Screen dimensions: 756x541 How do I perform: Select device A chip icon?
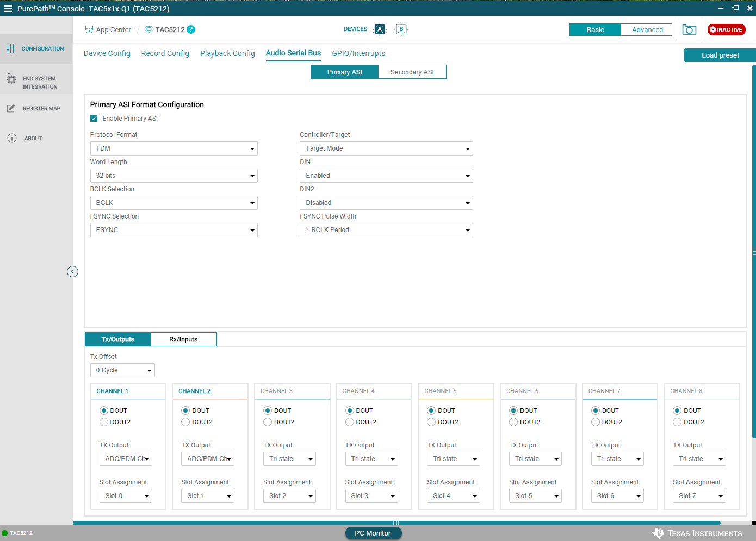click(380, 29)
